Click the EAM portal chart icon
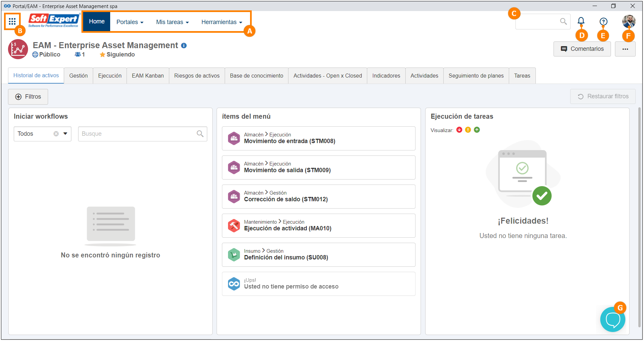 (18, 49)
